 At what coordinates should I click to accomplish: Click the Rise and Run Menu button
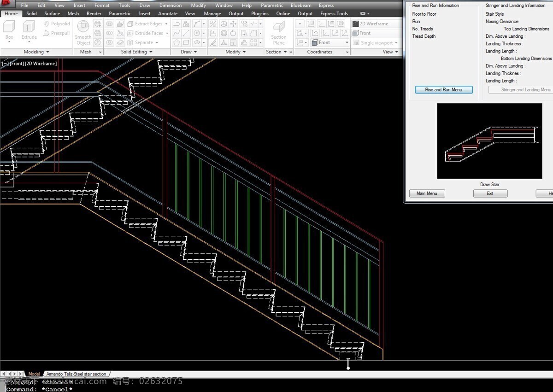point(444,90)
